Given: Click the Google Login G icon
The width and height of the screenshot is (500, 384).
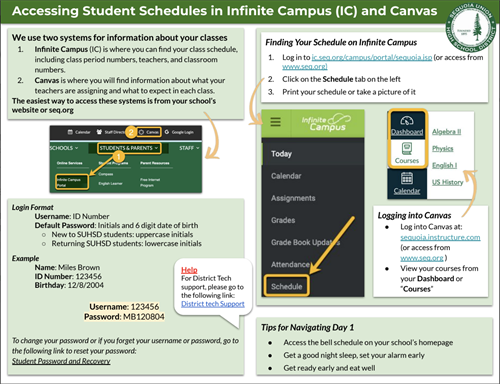Looking at the screenshot, I should click(167, 132).
